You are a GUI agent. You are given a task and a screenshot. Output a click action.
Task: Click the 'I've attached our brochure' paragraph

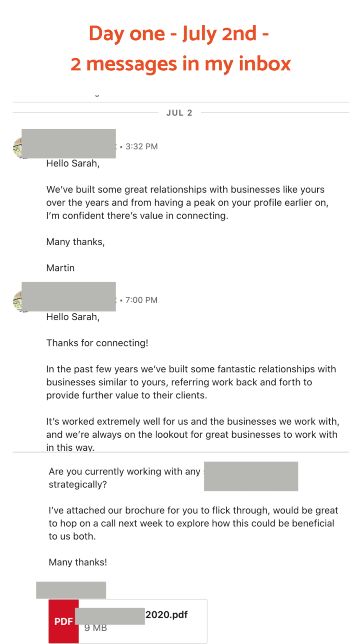point(193,523)
